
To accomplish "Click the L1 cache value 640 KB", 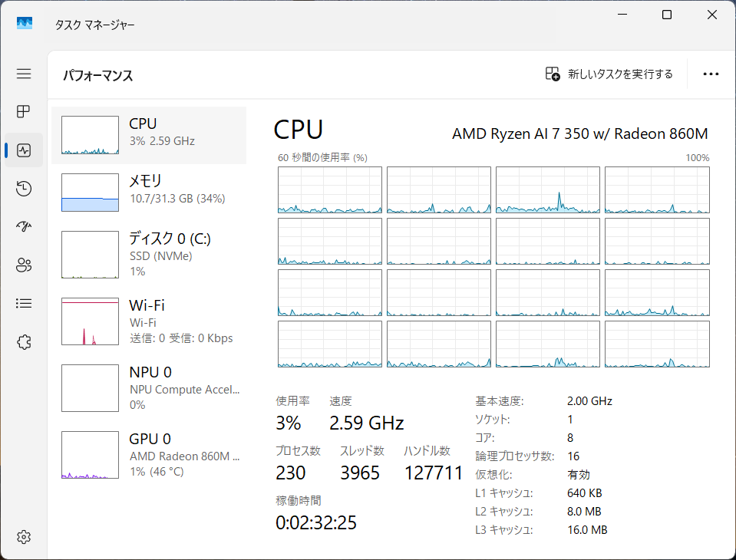I will pos(584,493).
